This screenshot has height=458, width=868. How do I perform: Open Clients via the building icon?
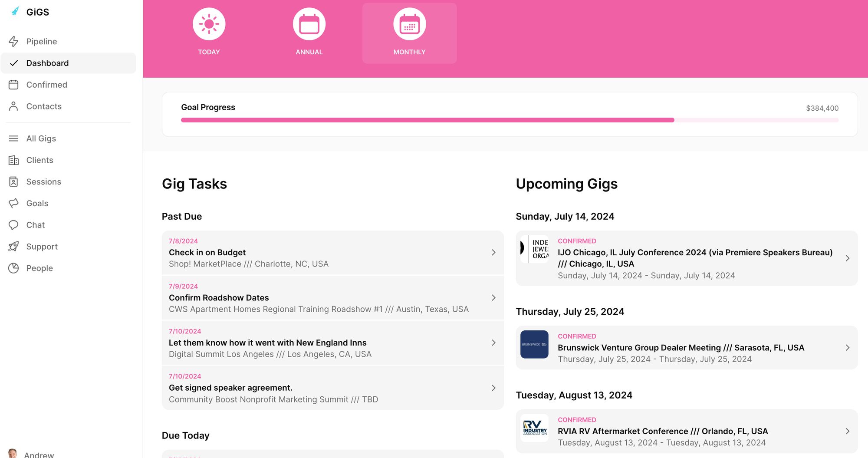(x=13, y=160)
